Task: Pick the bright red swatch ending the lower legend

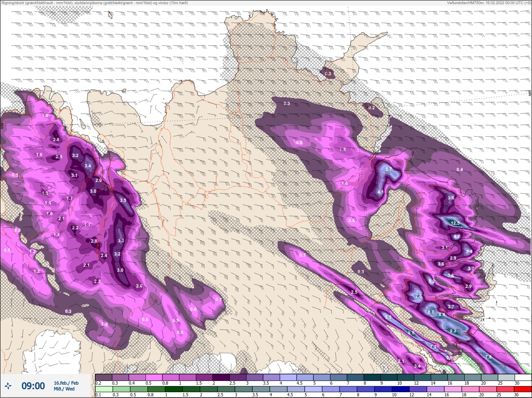Action: 522,389
